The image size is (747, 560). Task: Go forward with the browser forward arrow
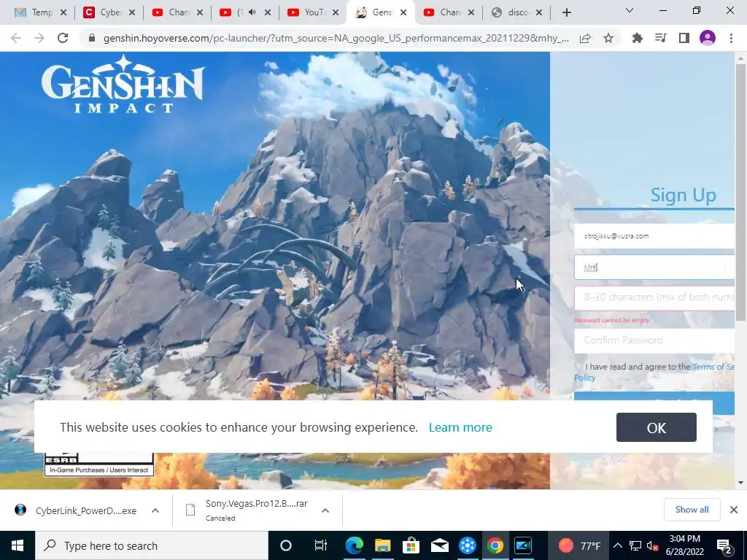point(39,38)
